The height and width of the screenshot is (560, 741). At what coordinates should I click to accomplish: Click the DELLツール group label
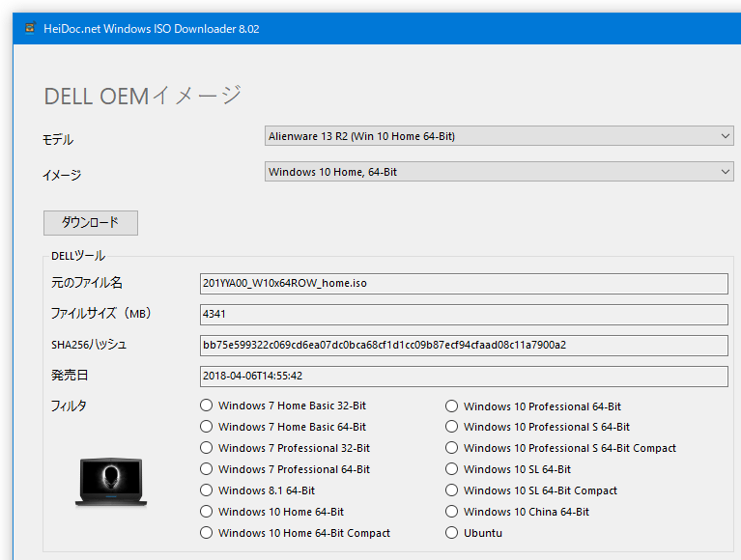tap(78, 256)
